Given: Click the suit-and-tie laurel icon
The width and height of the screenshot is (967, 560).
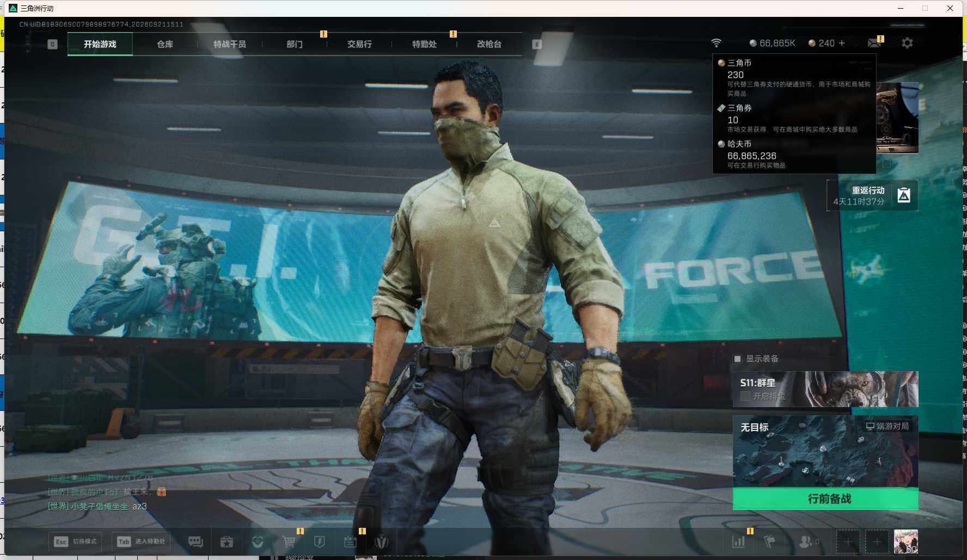Looking at the screenshot, I should [382, 541].
